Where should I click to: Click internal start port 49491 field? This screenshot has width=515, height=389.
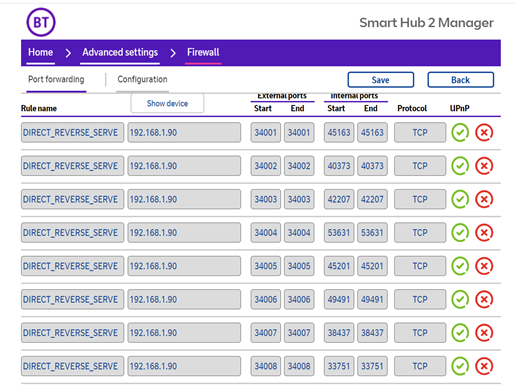[339, 299]
